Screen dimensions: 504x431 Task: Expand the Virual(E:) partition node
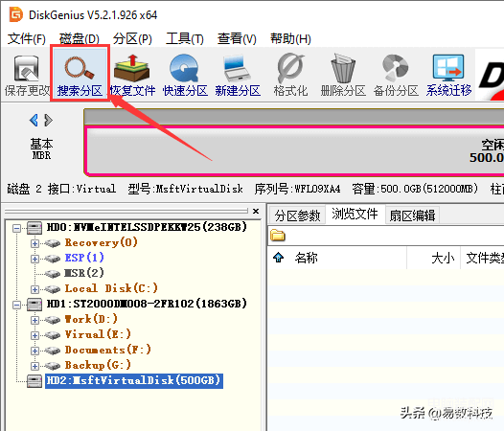click(34, 335)
